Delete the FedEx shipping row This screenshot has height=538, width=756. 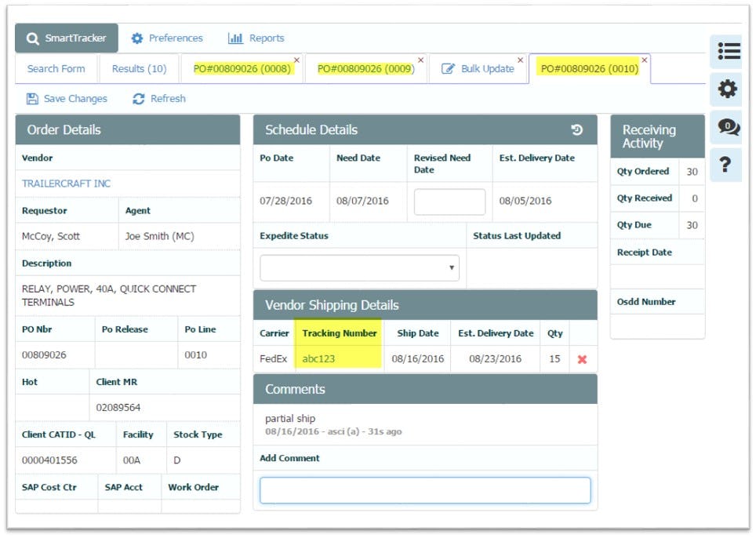pos(580,358)
